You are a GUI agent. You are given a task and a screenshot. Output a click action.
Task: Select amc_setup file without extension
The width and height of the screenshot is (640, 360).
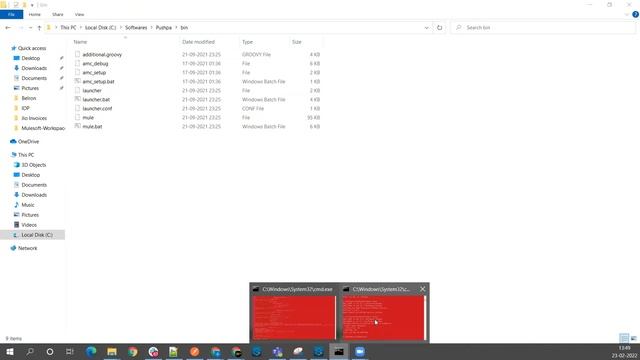94,73
